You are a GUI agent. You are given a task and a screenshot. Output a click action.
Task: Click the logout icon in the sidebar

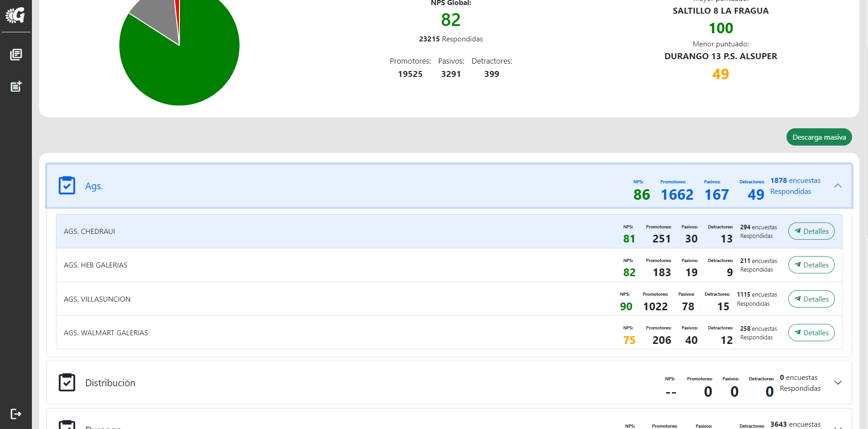pyautogui.click(x=16, y=414)
